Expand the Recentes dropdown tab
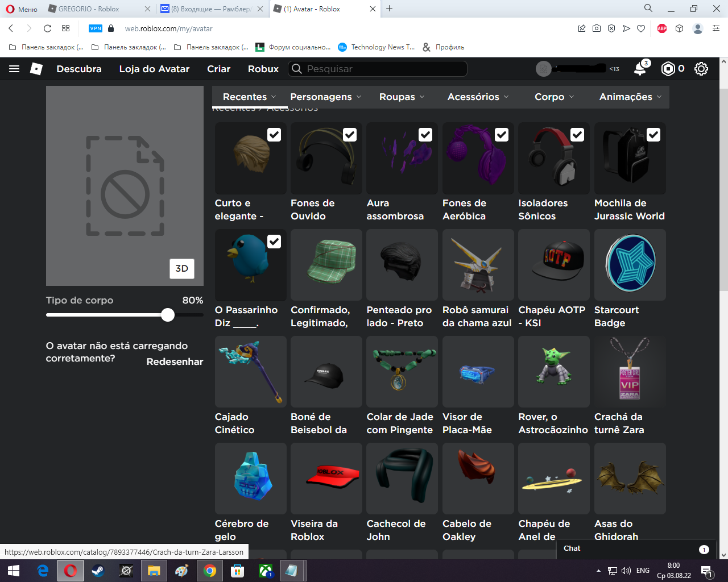The width and height of the screenshot is (728, 582). [250, 97]
